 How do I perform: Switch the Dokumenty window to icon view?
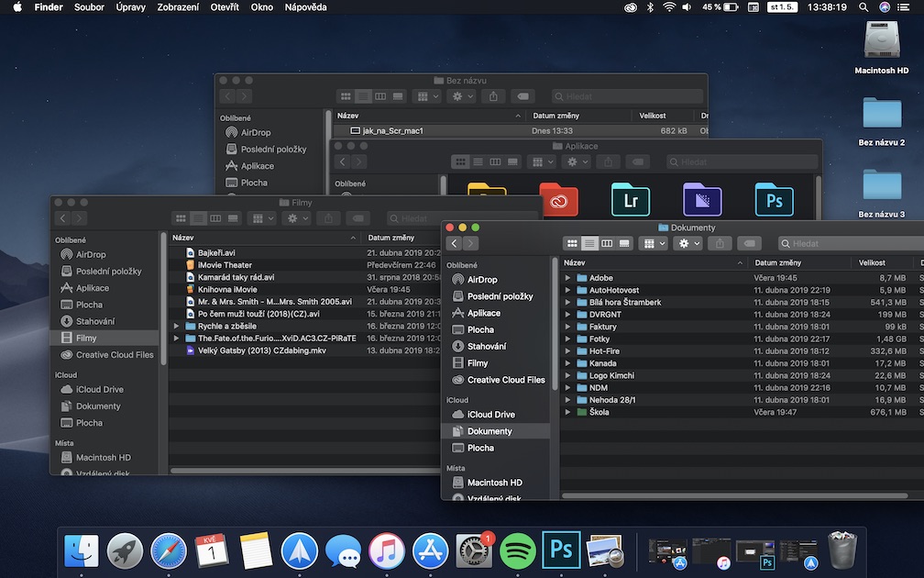click(x=573, y=244)
